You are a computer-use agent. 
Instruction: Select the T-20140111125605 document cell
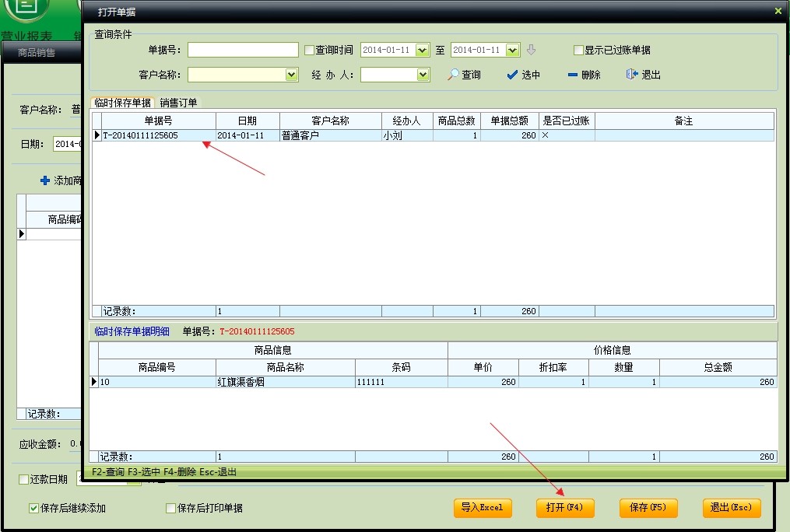[158, 135]
